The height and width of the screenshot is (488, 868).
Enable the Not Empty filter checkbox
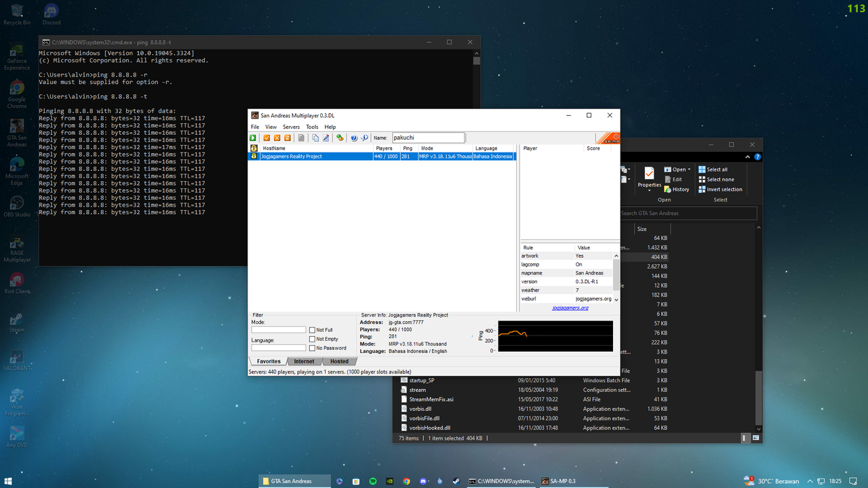[312, 339]
